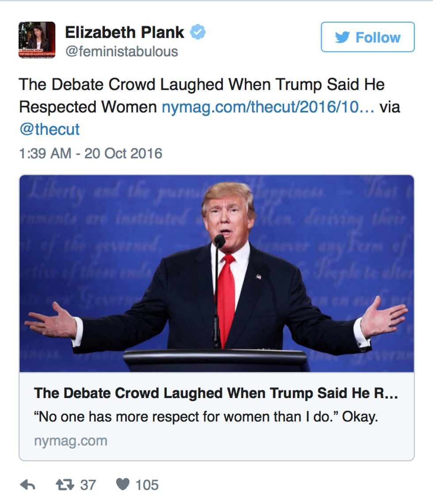The height and width of the screenshot is (504, 433).
Task: Like the tweet with the heart icon
Action: tap(122, 485)
